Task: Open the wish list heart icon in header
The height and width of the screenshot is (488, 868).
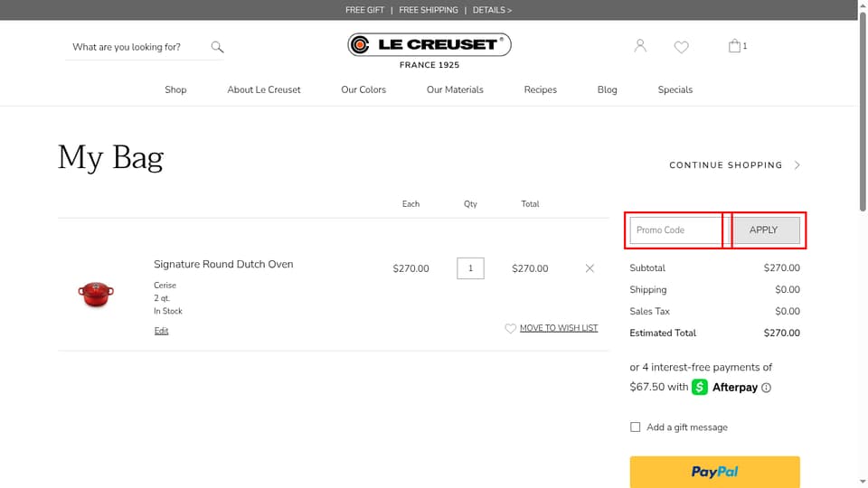Action: click(x=681, y=47)
